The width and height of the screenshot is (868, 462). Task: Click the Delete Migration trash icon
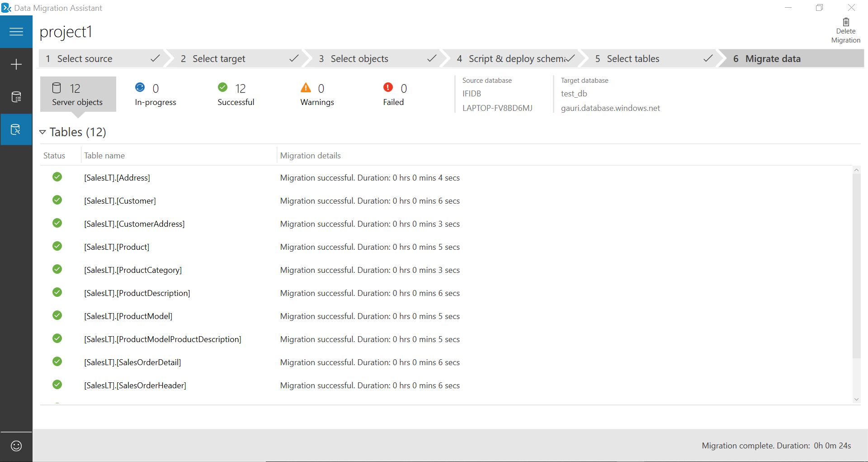click(846, 22)
